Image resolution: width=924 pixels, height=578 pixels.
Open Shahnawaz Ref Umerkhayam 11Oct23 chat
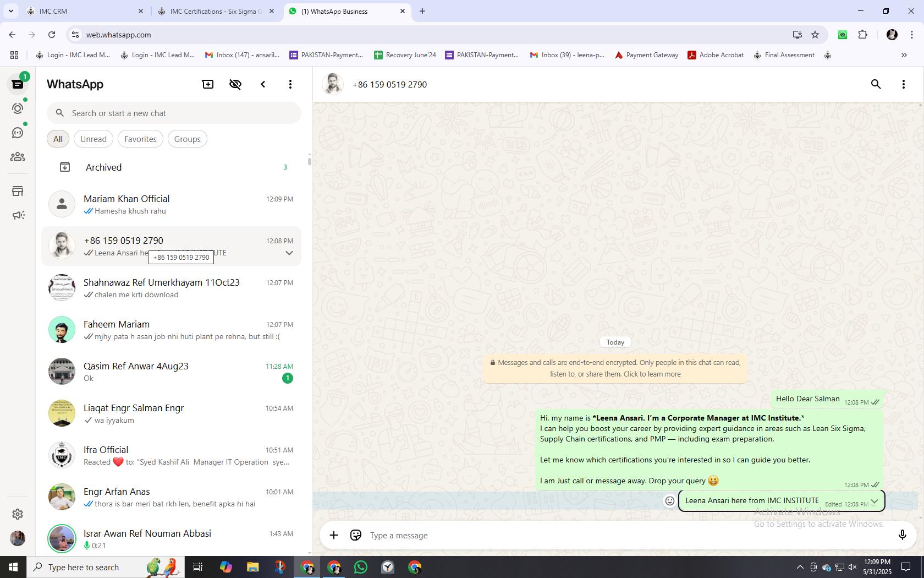(172, 288)
